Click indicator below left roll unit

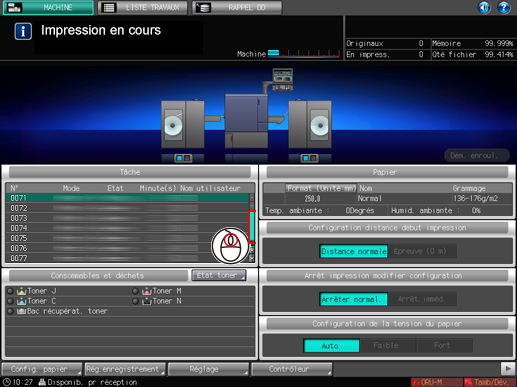pyautogui.click(x=183, y=158)
